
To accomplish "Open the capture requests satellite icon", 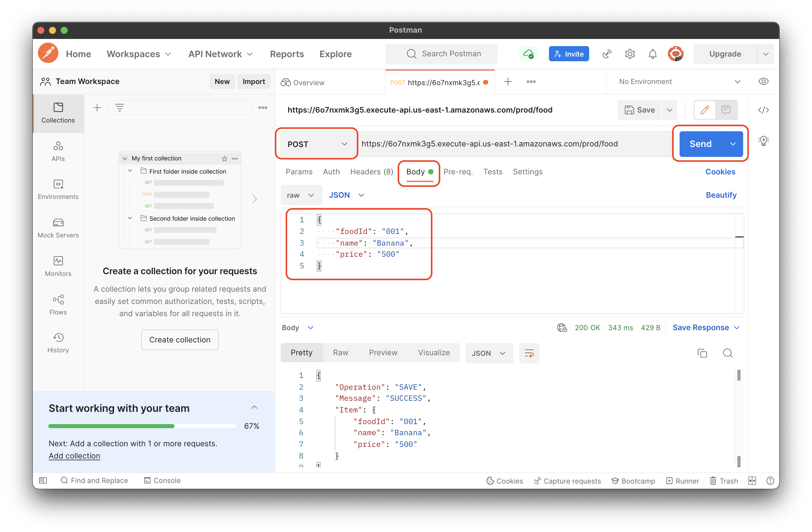I will coord(607,54).
